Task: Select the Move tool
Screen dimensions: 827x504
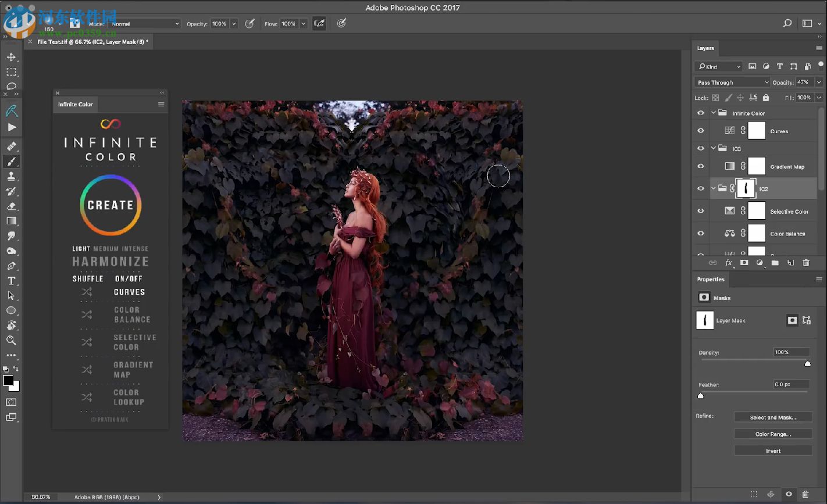Action: [x=11, y=57]
